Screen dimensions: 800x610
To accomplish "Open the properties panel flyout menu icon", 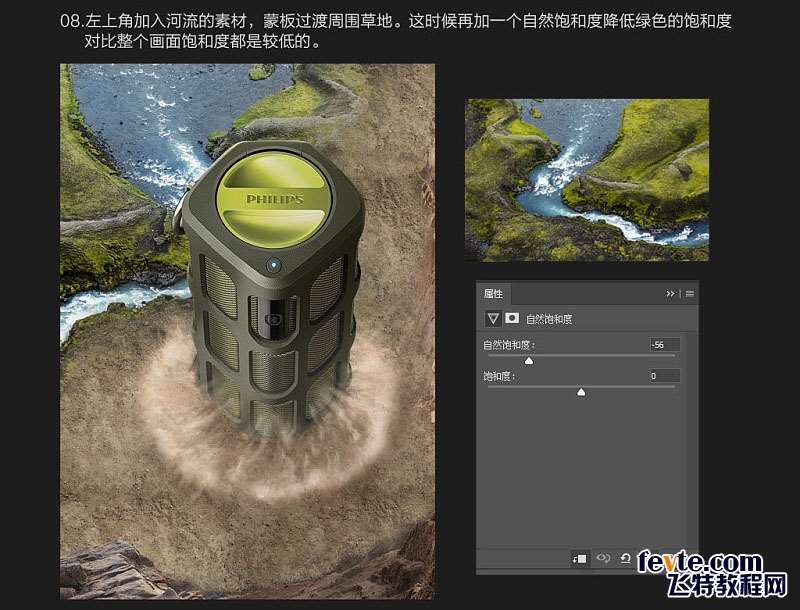I will point(690,294).
